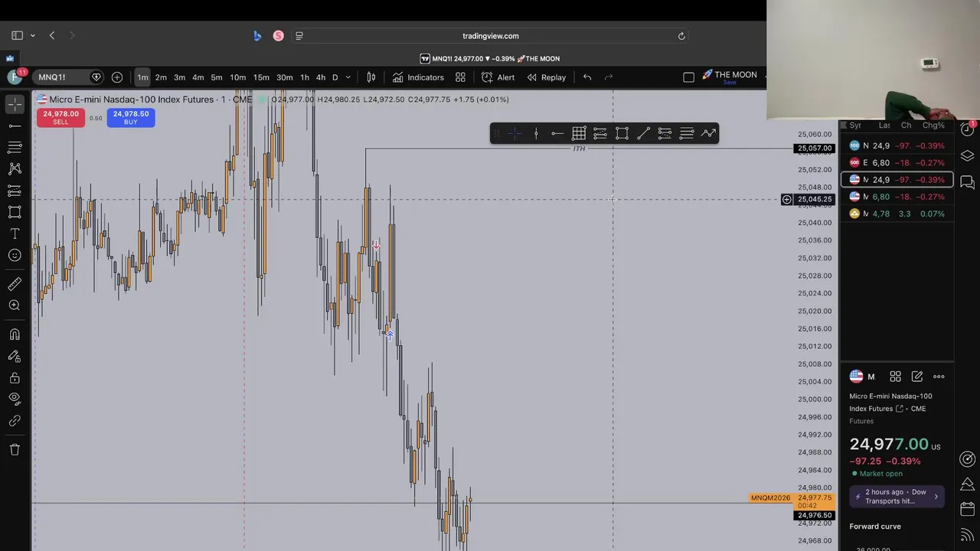
Task: Open the Indicators dialog
Action: pyautogui.click(x=418, y=77)
